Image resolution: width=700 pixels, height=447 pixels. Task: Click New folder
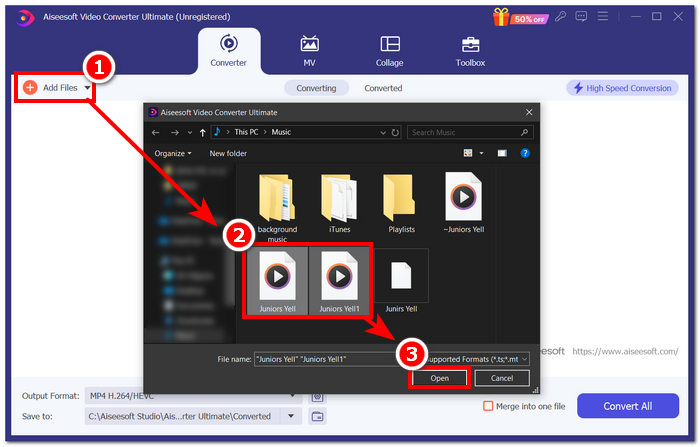[x=228, y=153]
